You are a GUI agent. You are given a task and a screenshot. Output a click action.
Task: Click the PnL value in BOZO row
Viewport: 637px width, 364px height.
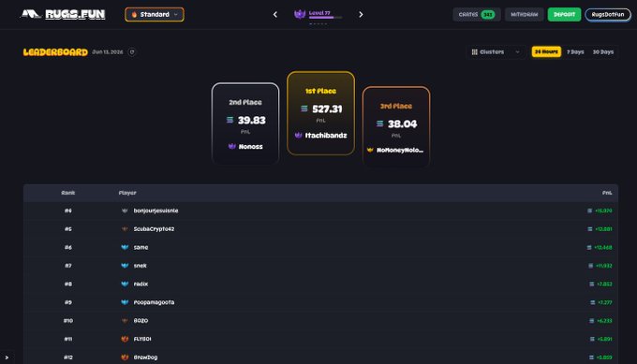tap(604, 321)
